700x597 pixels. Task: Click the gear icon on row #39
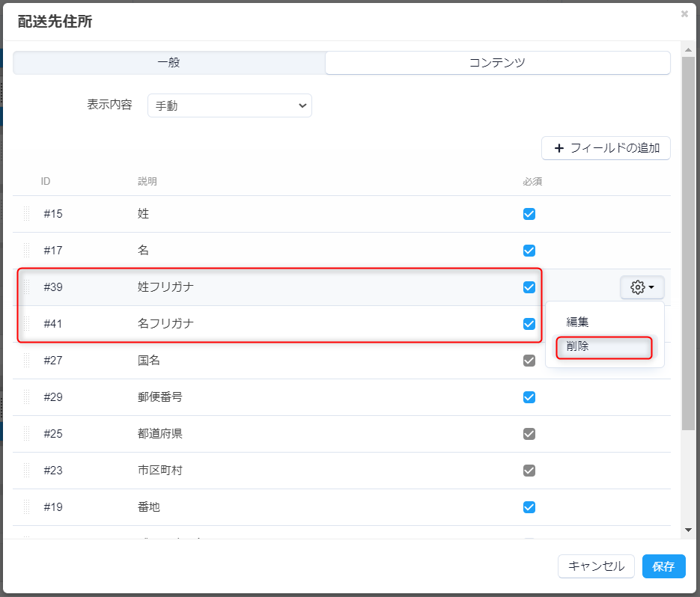pos(642,287)
